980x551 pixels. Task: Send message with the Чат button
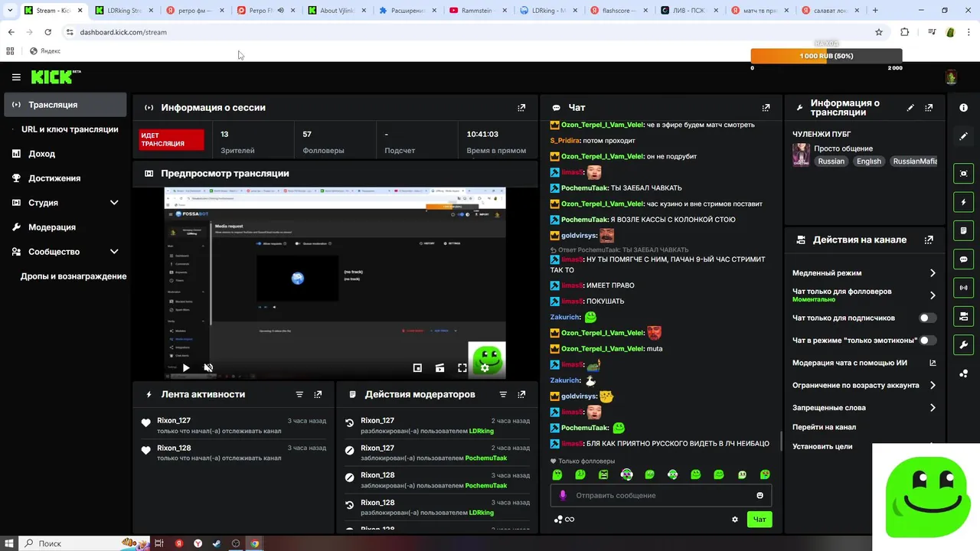point(759,520)
